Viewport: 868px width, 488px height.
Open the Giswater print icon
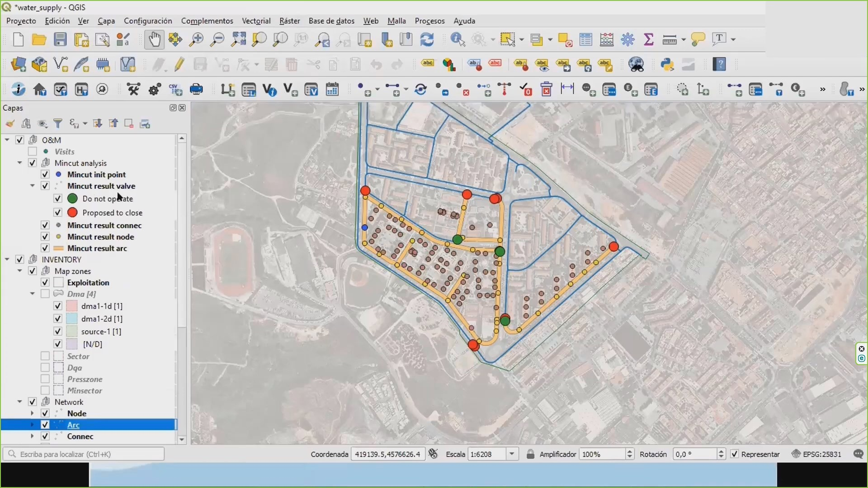[196, 89]
